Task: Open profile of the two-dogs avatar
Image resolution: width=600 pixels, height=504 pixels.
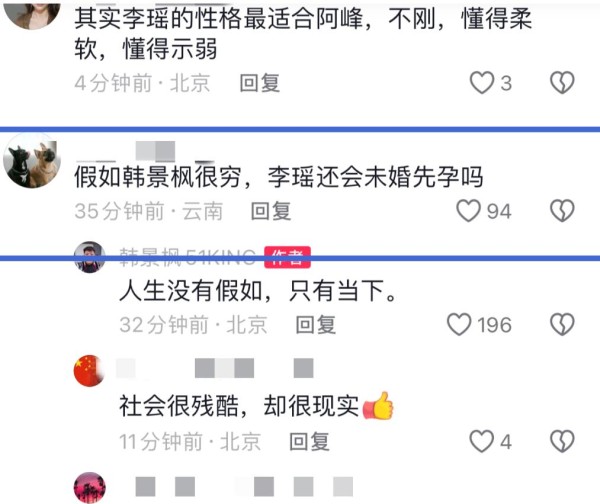Action: click(32, 162)
